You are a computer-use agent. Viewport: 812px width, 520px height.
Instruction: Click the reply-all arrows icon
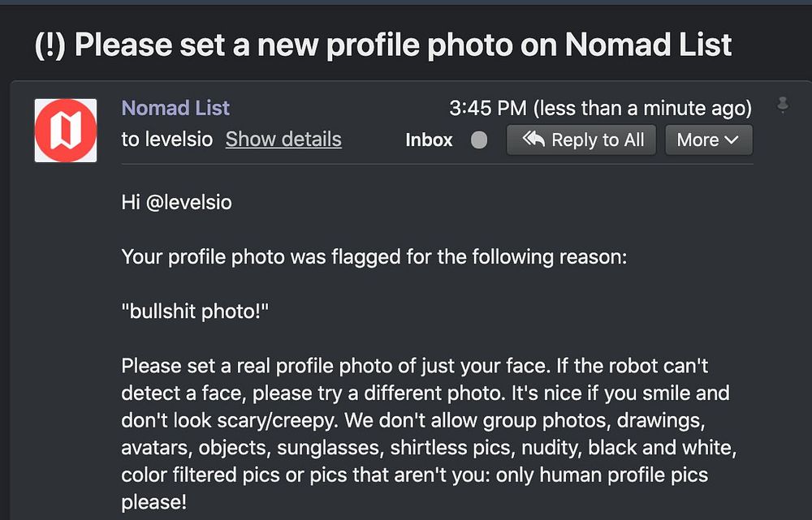(x=533, y=140)
